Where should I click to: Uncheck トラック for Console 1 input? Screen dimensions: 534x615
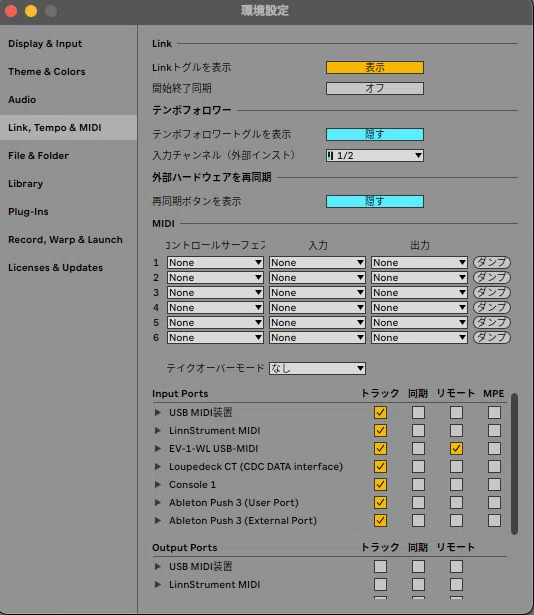point(380,485)
